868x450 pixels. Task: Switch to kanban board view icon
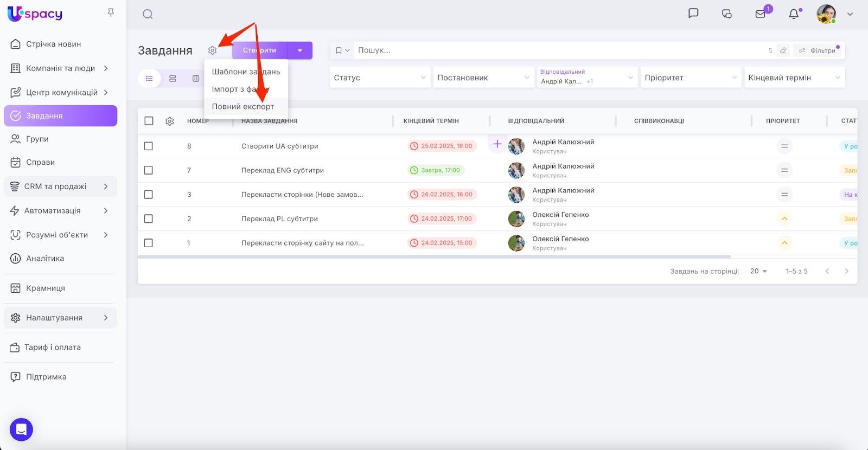(x=196, y=79)
